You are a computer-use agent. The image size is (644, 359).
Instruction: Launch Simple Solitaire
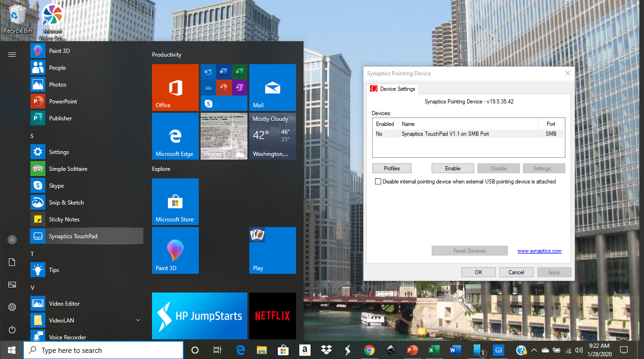tap(87, 169)
